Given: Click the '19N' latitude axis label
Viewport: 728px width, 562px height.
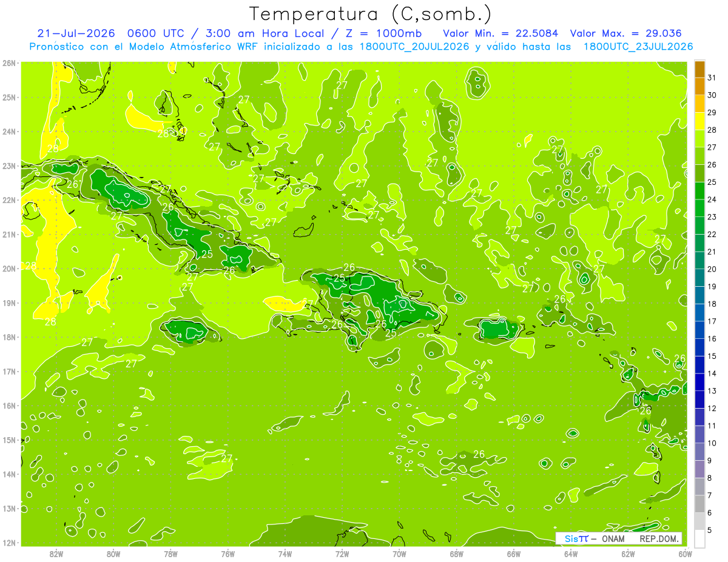Looking at the screenshot, I should (x=9, y=303).
